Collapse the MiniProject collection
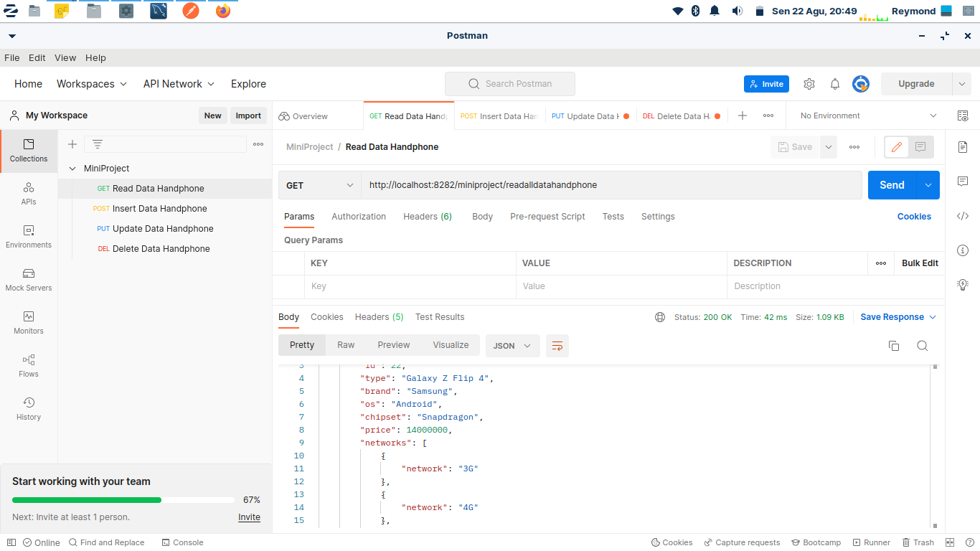The height and width of the screenshot is (551, 980). (x=72, y=168)
